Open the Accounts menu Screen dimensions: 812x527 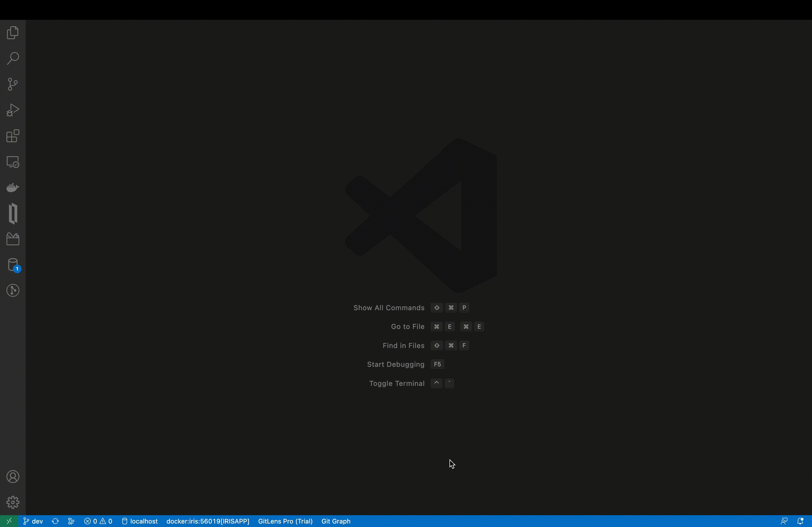click(x=13, y=477)
